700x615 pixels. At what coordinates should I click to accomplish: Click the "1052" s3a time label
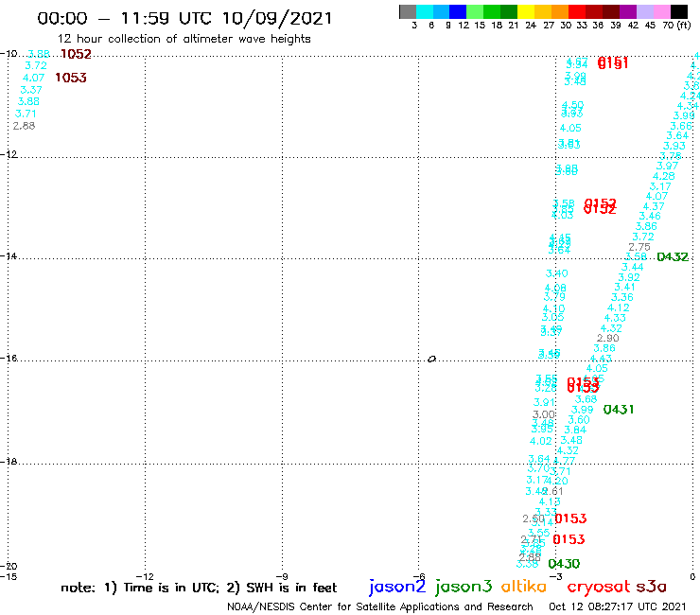pos(76,54)
